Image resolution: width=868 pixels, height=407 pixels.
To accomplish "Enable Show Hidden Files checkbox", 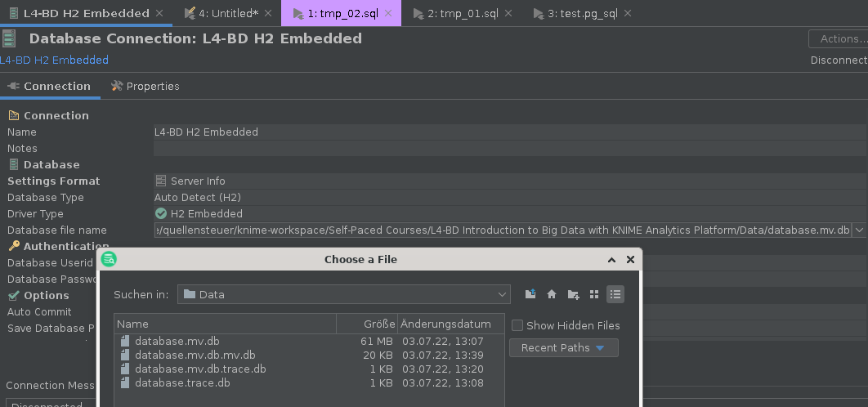I will [517, 325].
